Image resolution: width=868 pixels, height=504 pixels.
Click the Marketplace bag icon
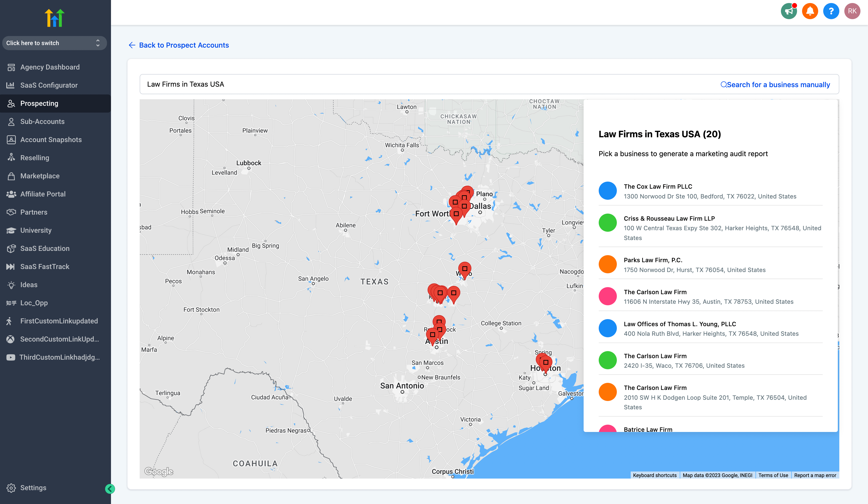pyautogui.click(x=11, y=176)
